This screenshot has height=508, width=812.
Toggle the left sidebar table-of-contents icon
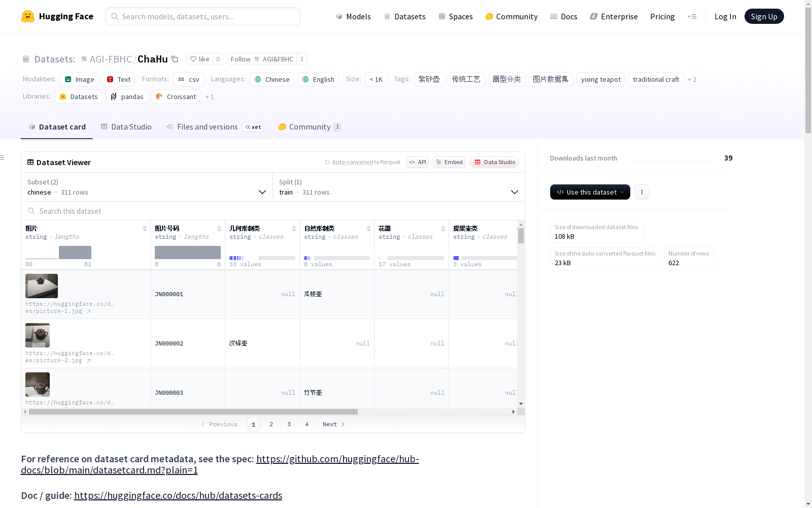click(3, 157)
